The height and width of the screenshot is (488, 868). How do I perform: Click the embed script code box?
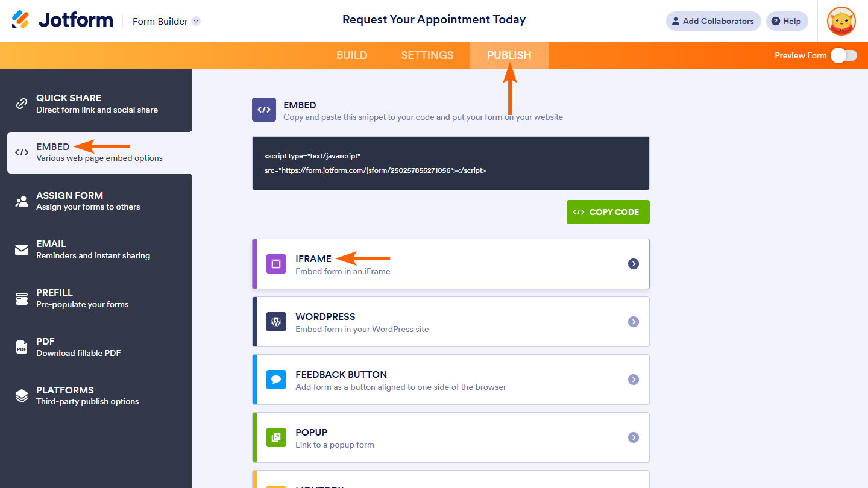450,163
